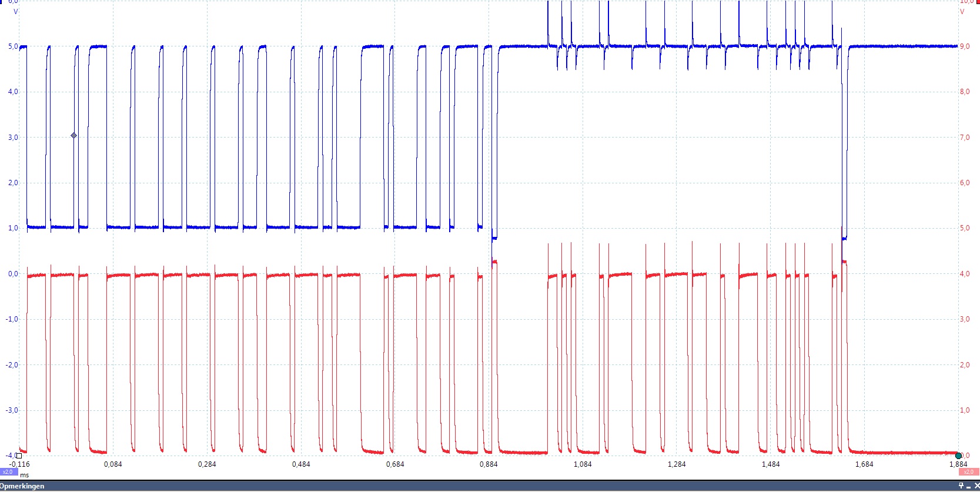Screen dimensions: 980x492
Task: Click the blue V unit label
Action: tap(16, 11)
